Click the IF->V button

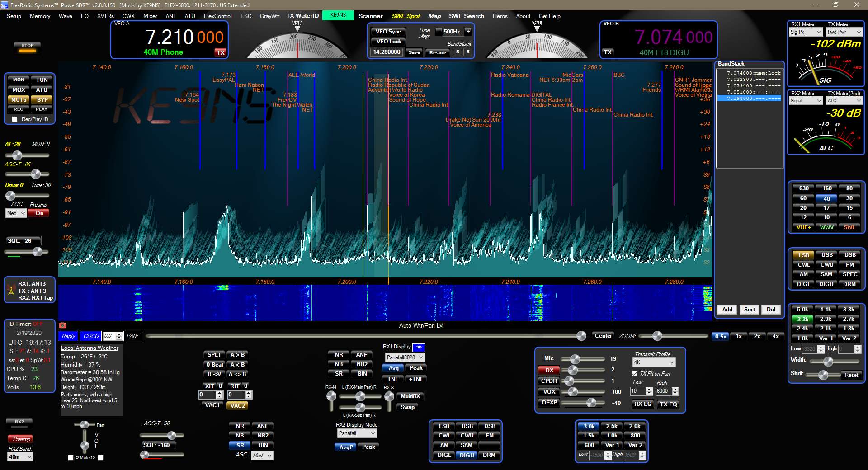[214, 374]
